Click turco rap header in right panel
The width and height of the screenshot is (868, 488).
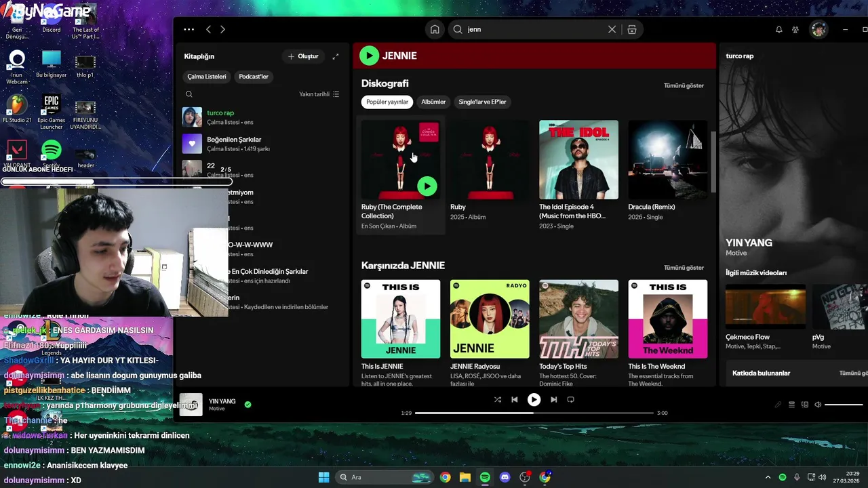point(740,56)
